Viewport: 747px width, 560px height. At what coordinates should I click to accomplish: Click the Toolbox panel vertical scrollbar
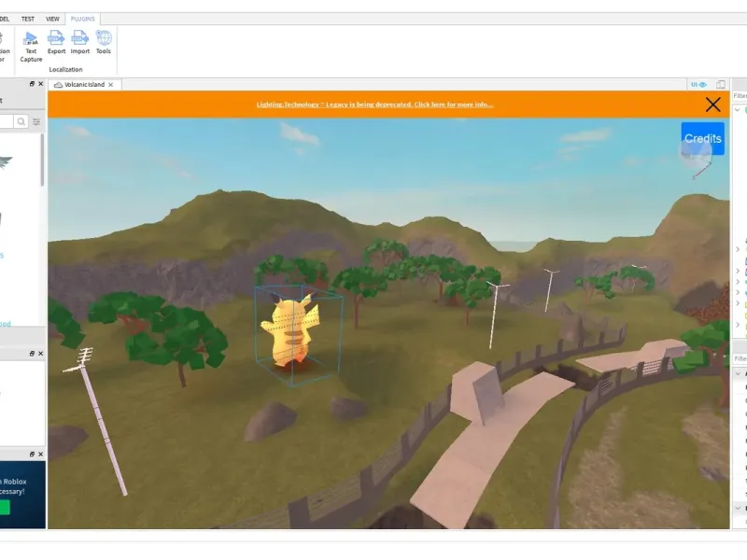[42, 160]
